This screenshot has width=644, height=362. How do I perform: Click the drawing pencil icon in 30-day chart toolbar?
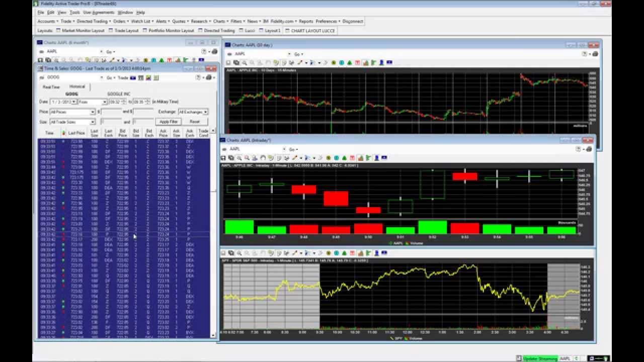point(300,62)
